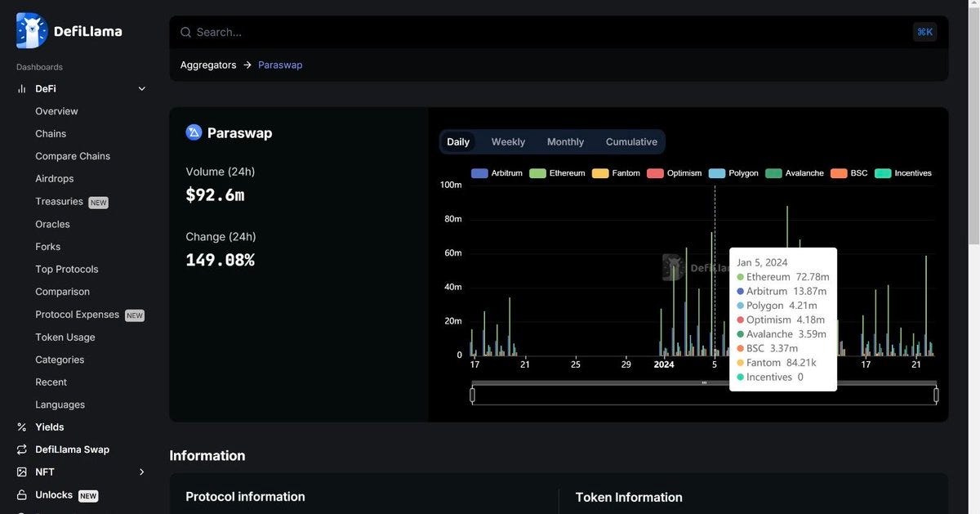Collapse the DeFi section chevron

coord(142,88)
